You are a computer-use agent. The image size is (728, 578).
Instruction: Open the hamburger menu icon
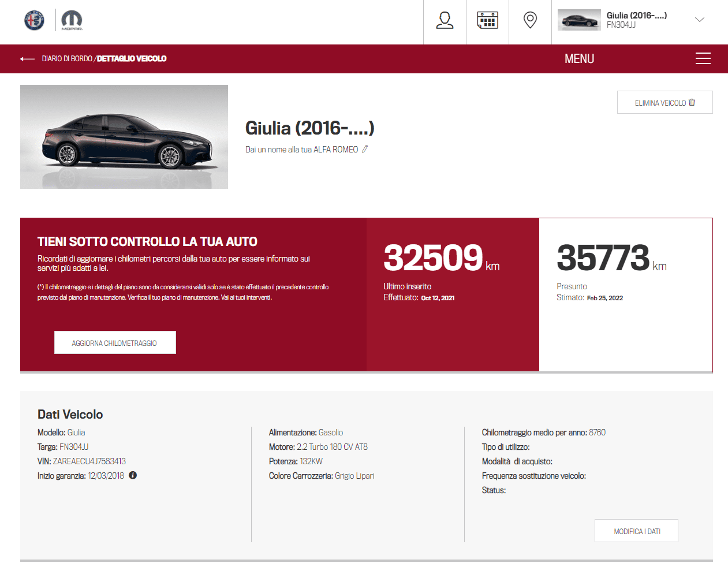(703, 58)
